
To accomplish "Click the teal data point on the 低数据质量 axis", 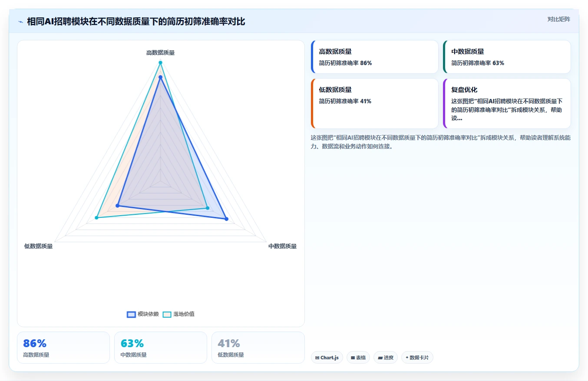I will click(x=97, y=217).
